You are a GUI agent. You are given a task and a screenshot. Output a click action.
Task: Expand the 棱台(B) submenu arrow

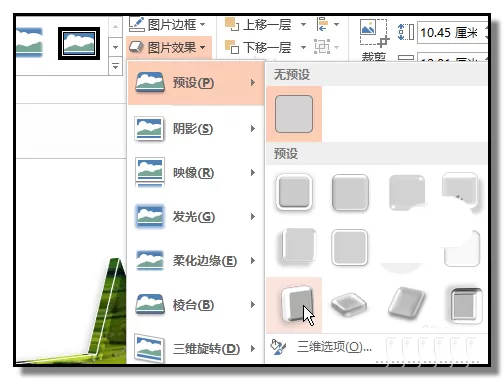pyautogui.click(x=253, y=305)
